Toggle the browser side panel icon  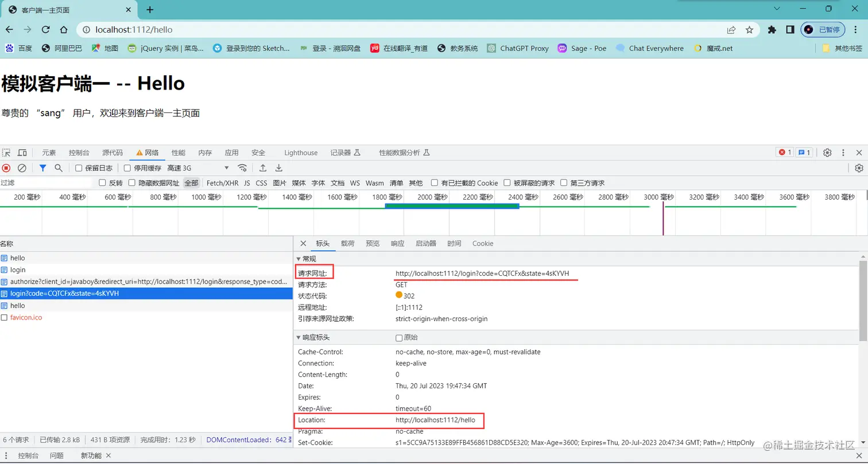click(x=790, y=30)
